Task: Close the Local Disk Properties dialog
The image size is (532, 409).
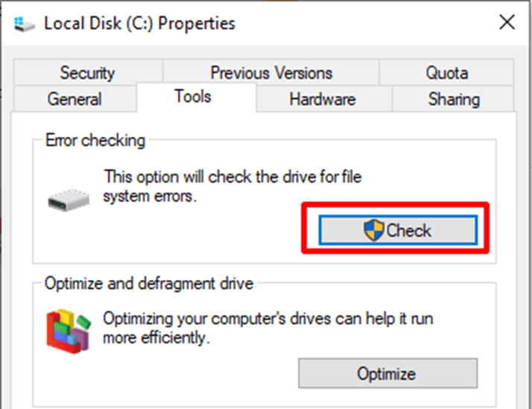Action: (507, 22)
